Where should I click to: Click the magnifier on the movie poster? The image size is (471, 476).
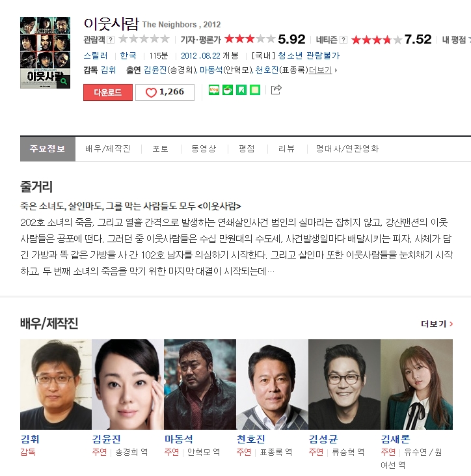[x=64, y=81]
